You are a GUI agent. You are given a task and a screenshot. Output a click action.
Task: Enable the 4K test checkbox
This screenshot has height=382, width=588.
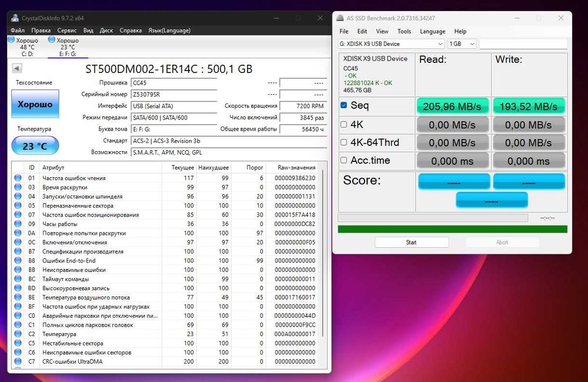pos(343,124)
